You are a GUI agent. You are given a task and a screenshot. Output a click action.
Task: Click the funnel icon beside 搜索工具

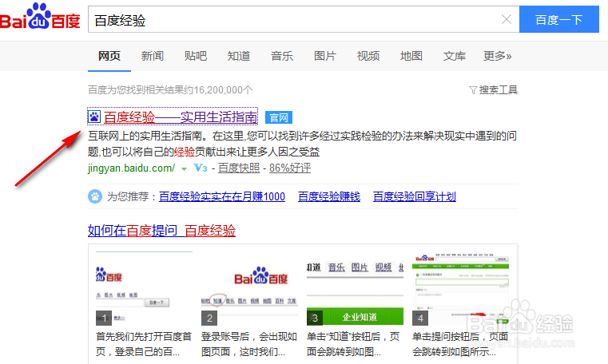473,91
